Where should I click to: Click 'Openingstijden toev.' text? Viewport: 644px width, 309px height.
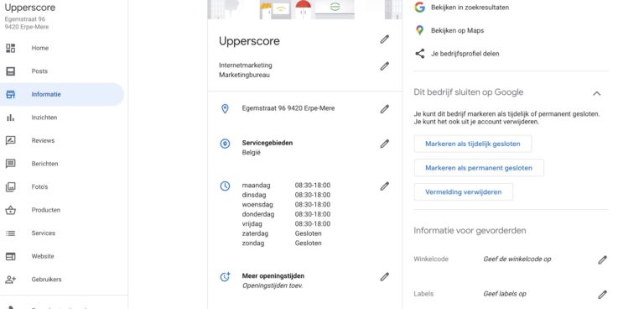273,285
